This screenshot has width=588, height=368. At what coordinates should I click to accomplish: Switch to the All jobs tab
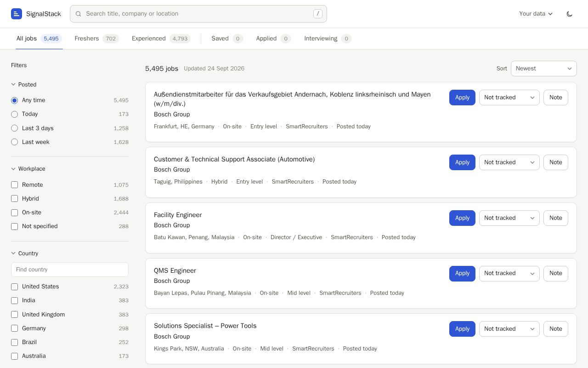pos(39,39)
